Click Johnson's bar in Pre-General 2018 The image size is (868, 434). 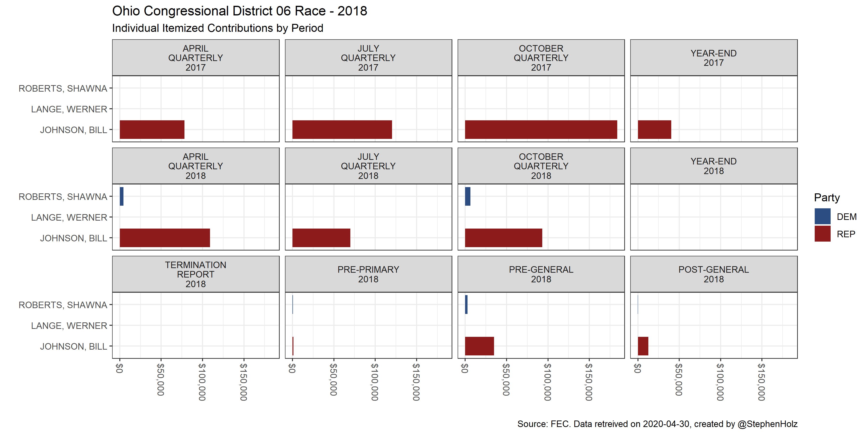tap(479, 346)
